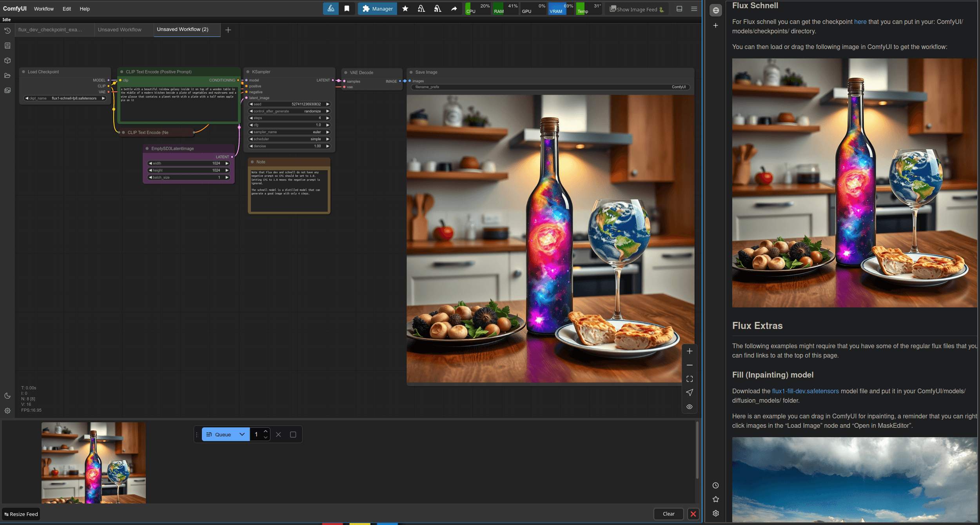Zoom in the canvas with plus control
Image resolution: width=980 pixels, height=525 pixels.
pos(690,351)
